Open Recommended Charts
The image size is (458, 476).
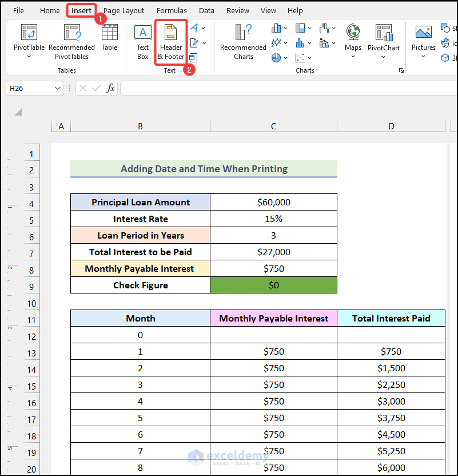[x=242, y=40]
